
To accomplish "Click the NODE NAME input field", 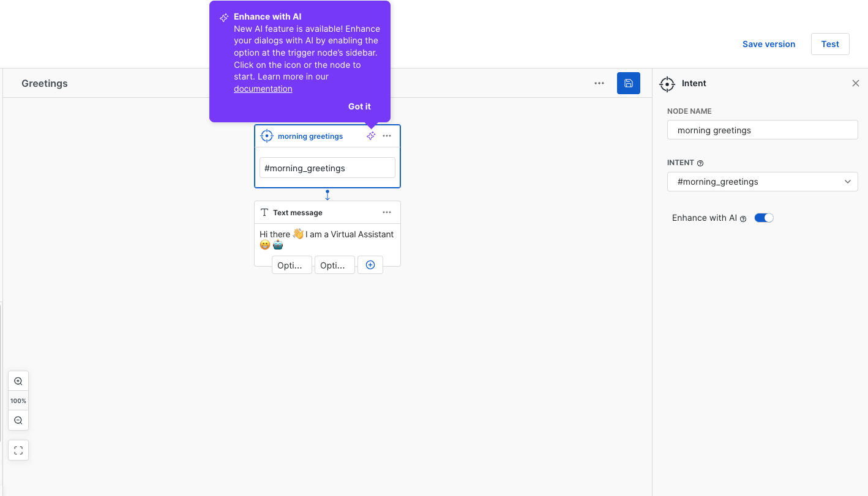I will (762, 130).
